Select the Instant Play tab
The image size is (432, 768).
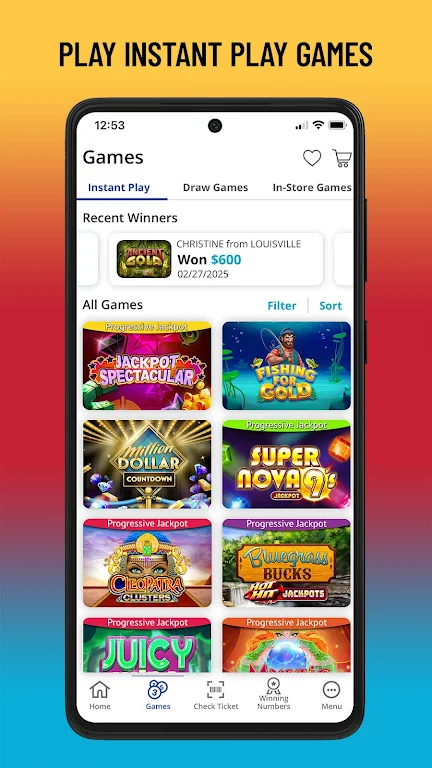tap(119, 188)
